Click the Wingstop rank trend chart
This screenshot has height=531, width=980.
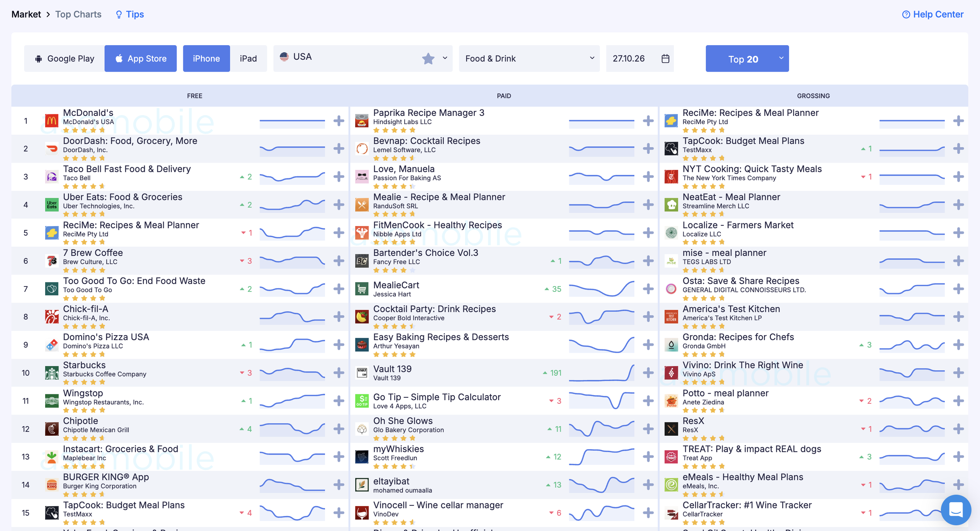(x=292, y=401)
